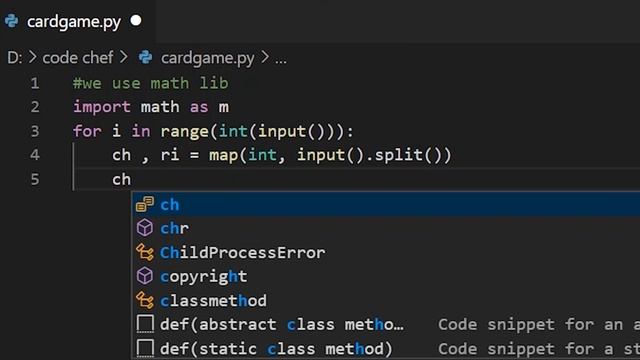The height and width of the screenshot is (360, 640).
Task: Open the 'code chef' breadcrumb folder
Action: 78,58
